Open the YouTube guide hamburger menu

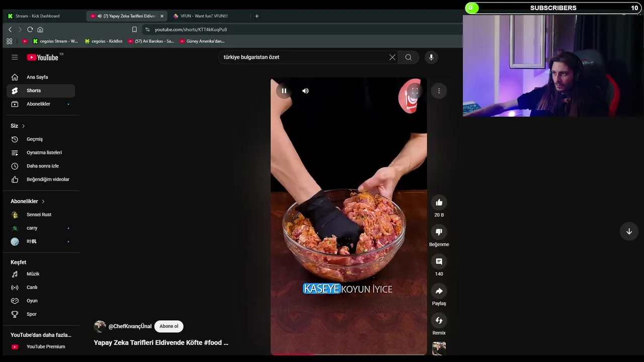pos(15,57)
